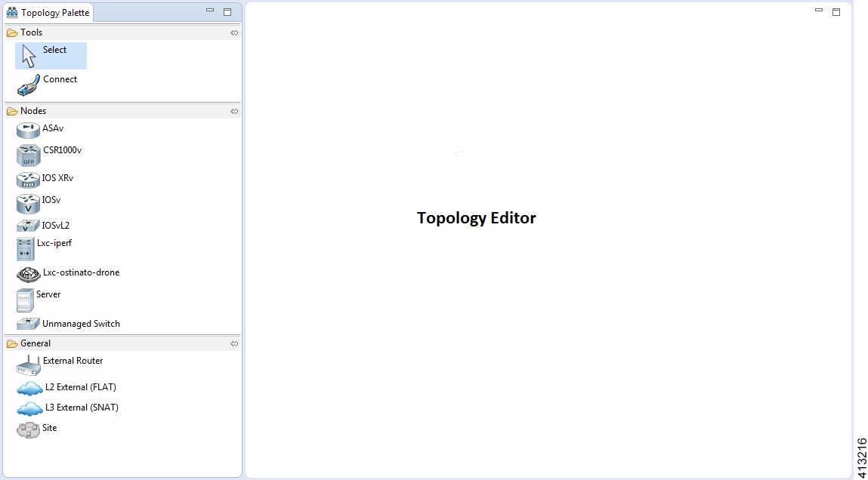Select the Server node icon
The image size is (868, 480).
coord(26,300)
